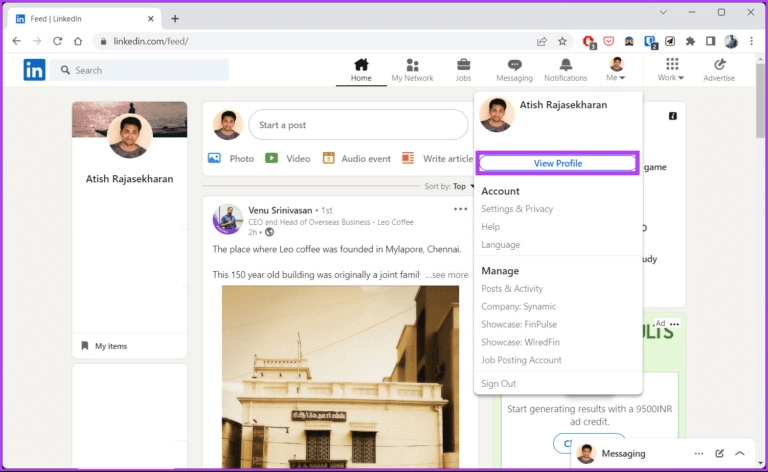The width and height of the screenshot is (768, 472).
Task: Open Venu Srinivasan's profile name link
Action: [x=280, y=210]
